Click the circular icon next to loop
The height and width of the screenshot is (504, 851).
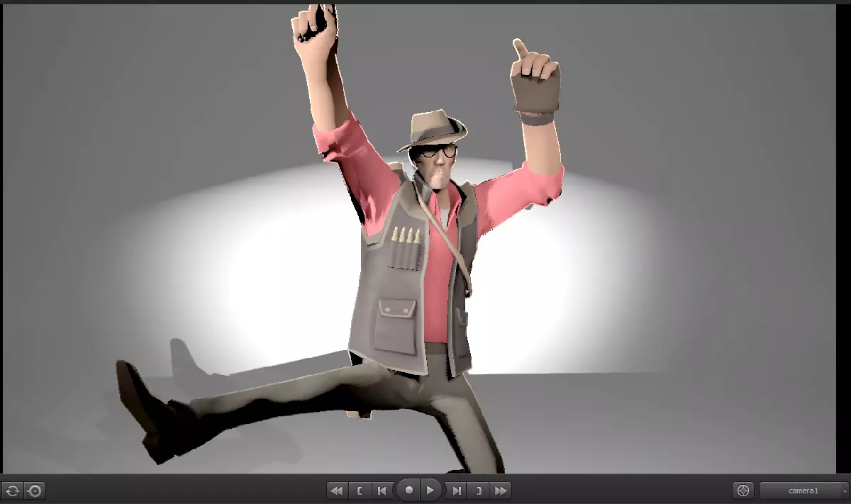(x=35, y=491)
